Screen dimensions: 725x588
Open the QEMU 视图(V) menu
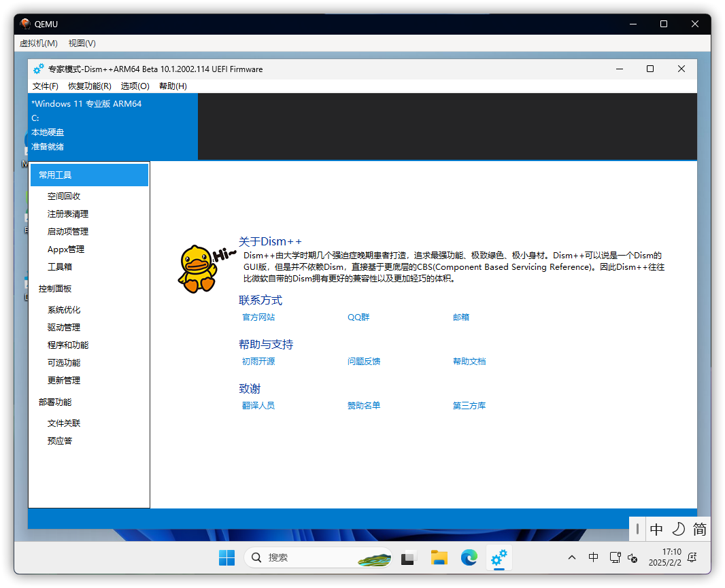click(82, 43)
